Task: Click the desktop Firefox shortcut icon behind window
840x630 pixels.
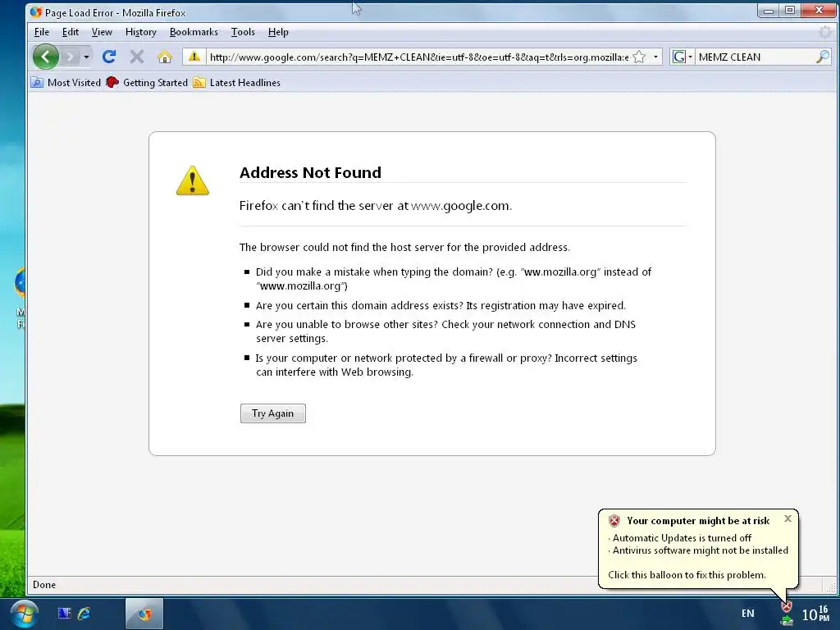Action: [x=21, y=283]
